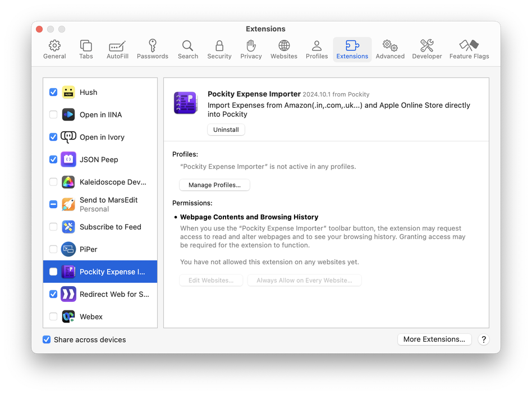Select the Webex row name
This screenshot has height=395, width=532.
coord(91,316)
